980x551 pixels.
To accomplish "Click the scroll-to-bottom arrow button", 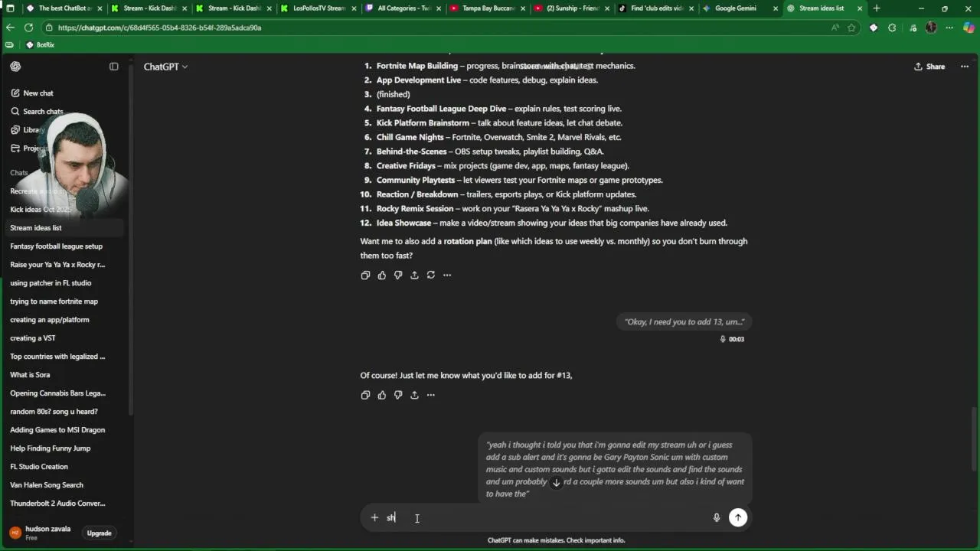I will 556,482.
